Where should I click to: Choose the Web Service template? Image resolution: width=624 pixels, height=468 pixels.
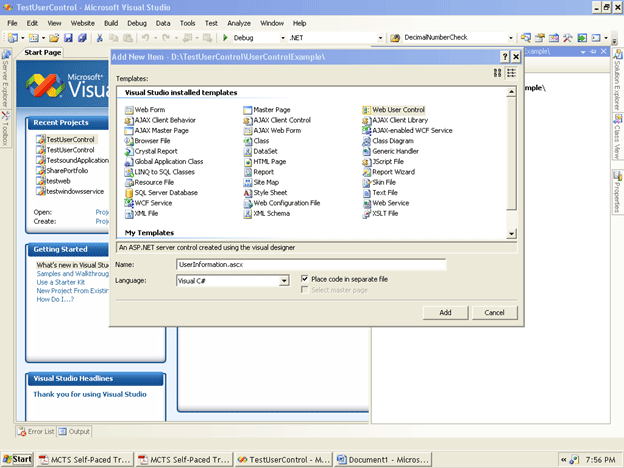tap(386, 203)
